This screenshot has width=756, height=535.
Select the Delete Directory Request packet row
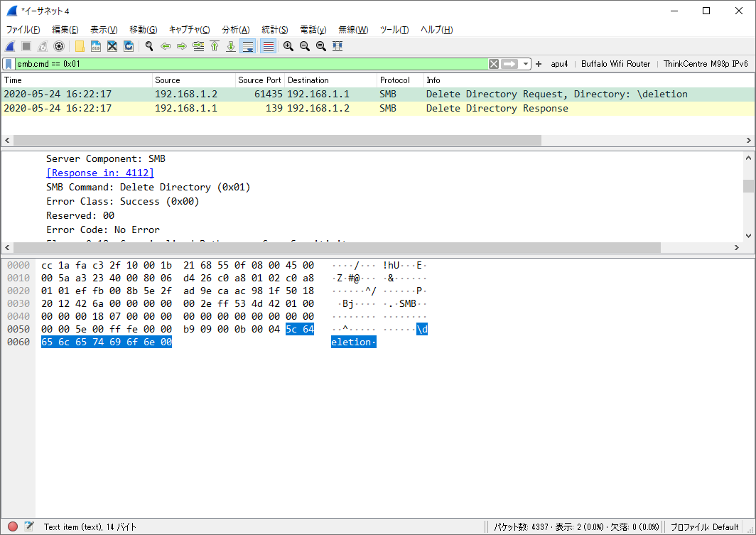[x=378, y=94]
